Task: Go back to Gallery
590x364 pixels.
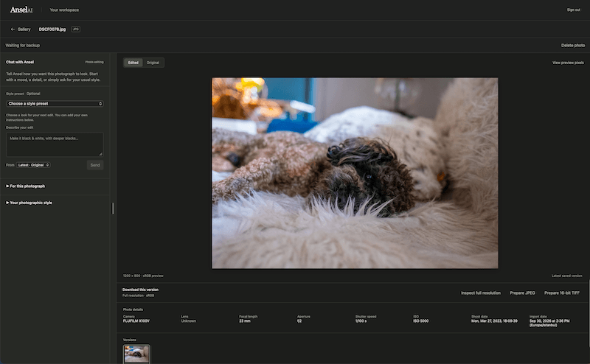Action: [21, 29]
